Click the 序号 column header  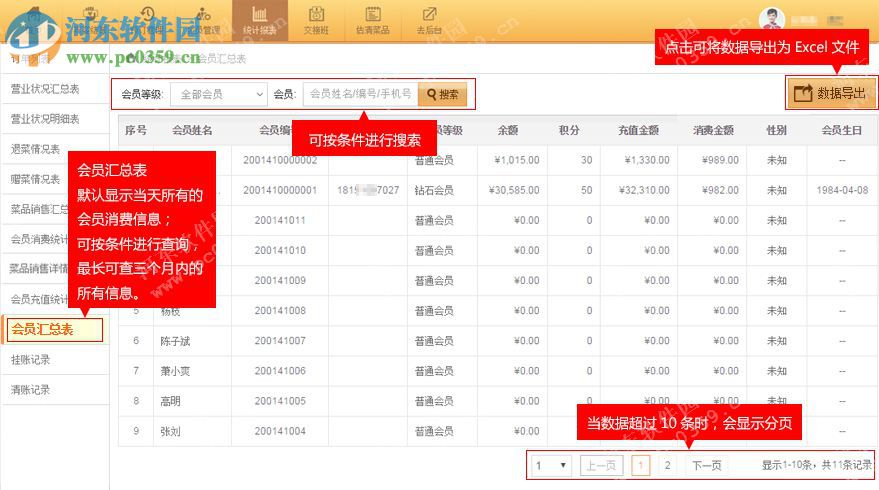(x=136, y=130)
